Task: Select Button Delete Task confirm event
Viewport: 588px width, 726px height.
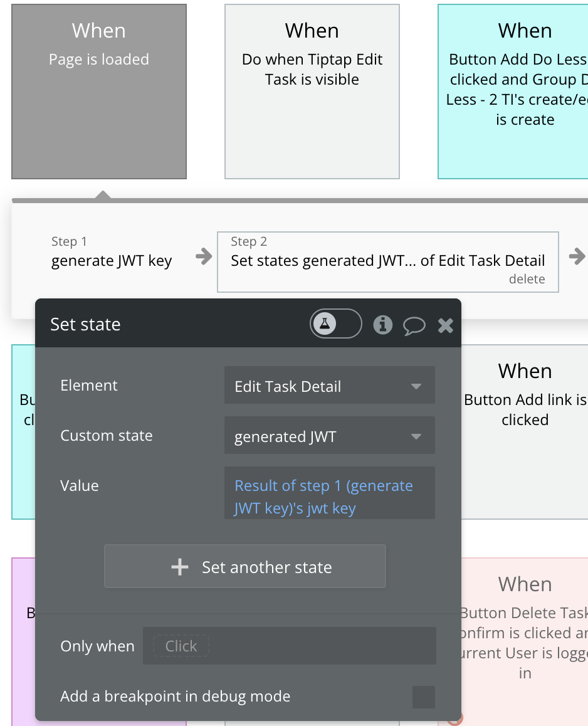Action: point(525,627)
